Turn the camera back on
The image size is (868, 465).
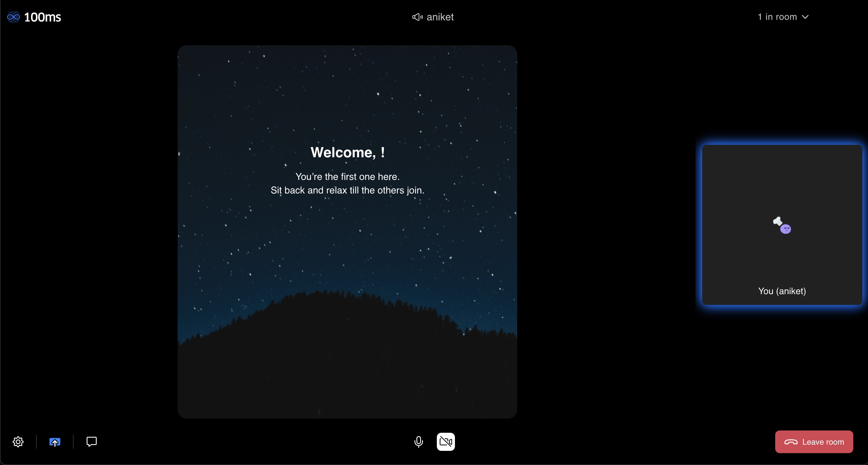pyautogui.click(x=445, y=442)
